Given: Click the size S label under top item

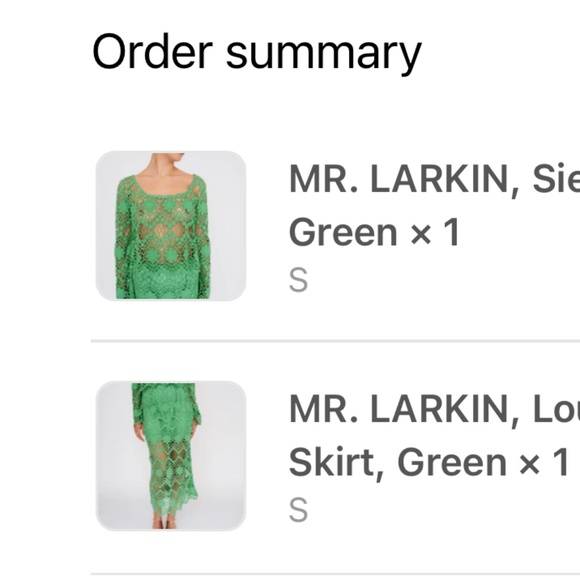Looking at the screenshot, I should pos(298,280).
